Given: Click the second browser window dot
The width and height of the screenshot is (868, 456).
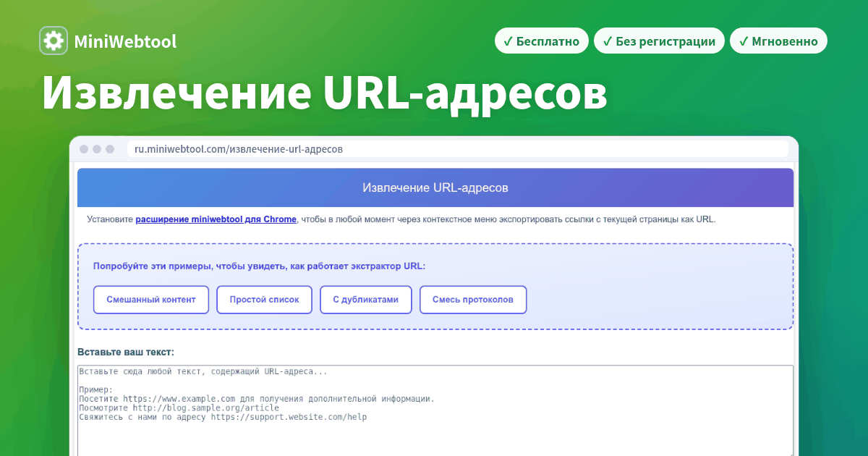Looking at the screenshot, I should tap(97, 149).
